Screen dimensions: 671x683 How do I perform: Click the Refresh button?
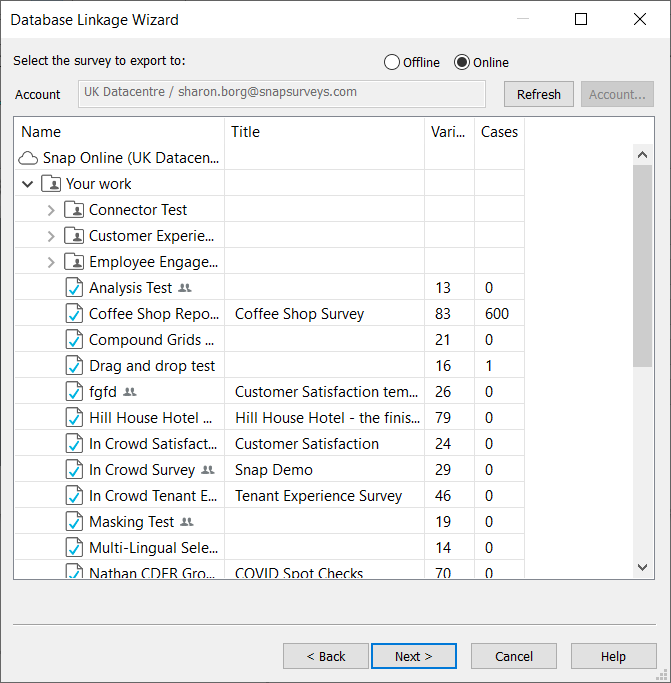point(539,94)
